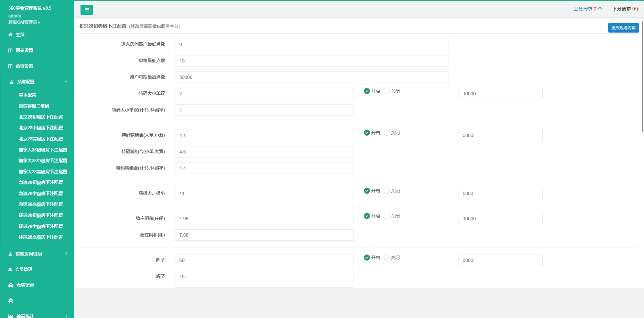This screenshot has height=318, width=644.
Task: Click the car icon for 竞猜记录
Action: click(11, 285)
